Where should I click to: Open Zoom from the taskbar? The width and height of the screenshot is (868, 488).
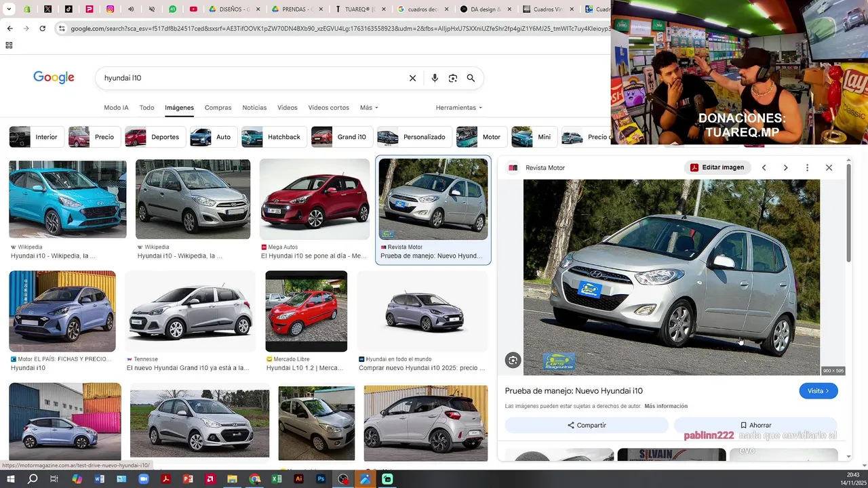tap(143, 479)
